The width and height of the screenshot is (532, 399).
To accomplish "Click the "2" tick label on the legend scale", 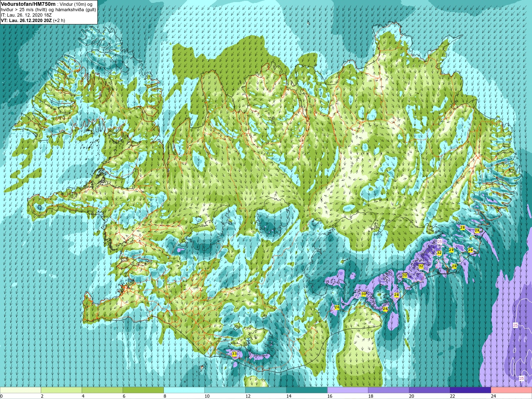I will [42, 396].
